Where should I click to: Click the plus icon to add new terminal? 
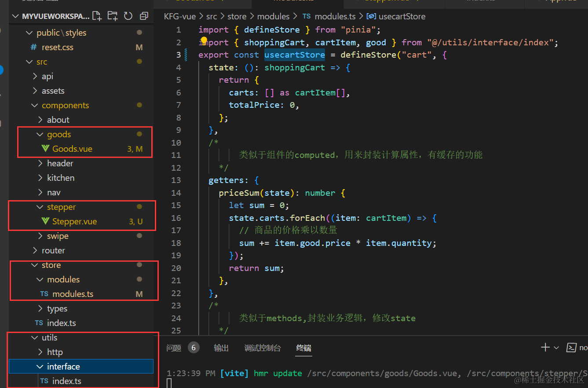(545, 348)
